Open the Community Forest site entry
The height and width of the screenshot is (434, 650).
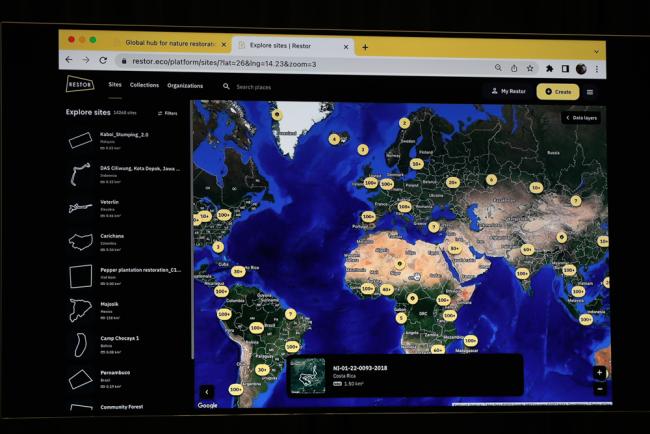124,407
